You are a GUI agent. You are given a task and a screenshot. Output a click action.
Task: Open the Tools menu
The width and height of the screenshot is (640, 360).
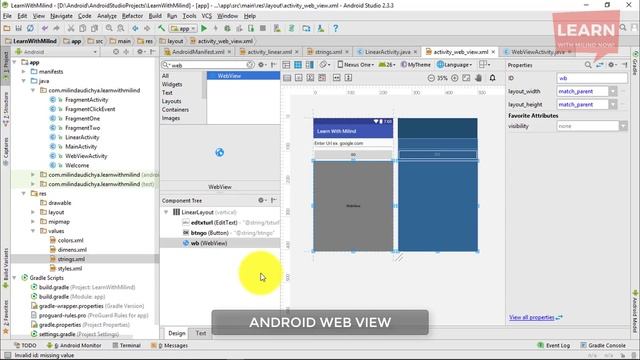coord(189,16)
